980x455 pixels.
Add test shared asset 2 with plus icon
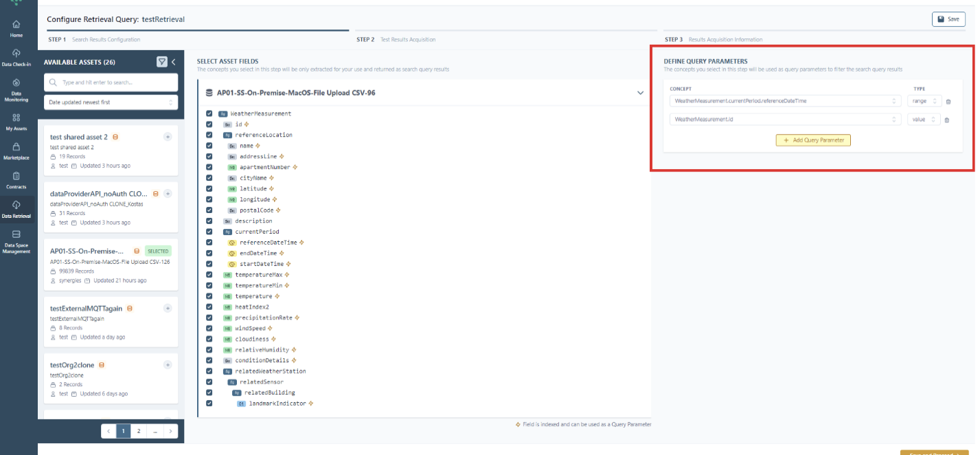coord(168,137)
